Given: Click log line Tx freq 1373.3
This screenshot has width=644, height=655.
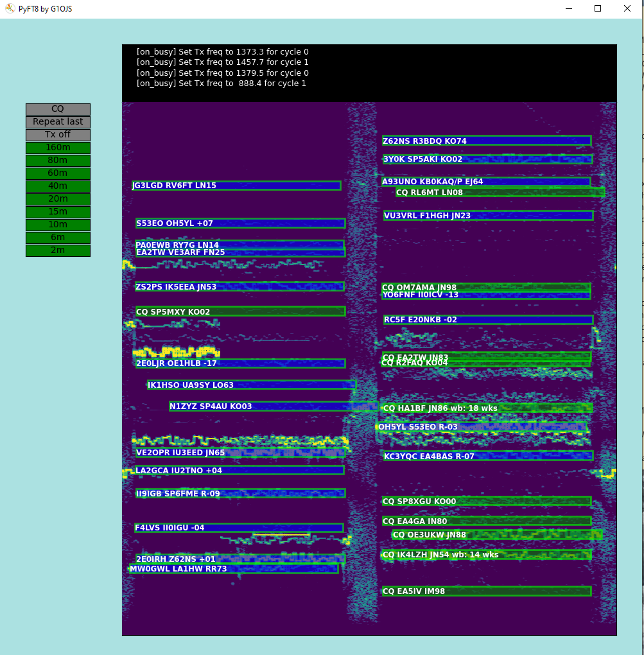Looking at the screenshot, I should (x=223, y=52).
